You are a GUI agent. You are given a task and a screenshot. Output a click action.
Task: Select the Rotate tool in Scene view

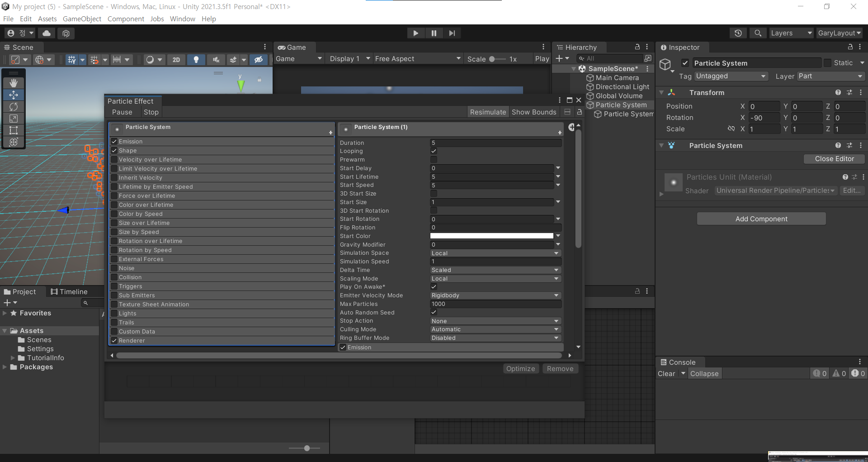coord(14,106)
